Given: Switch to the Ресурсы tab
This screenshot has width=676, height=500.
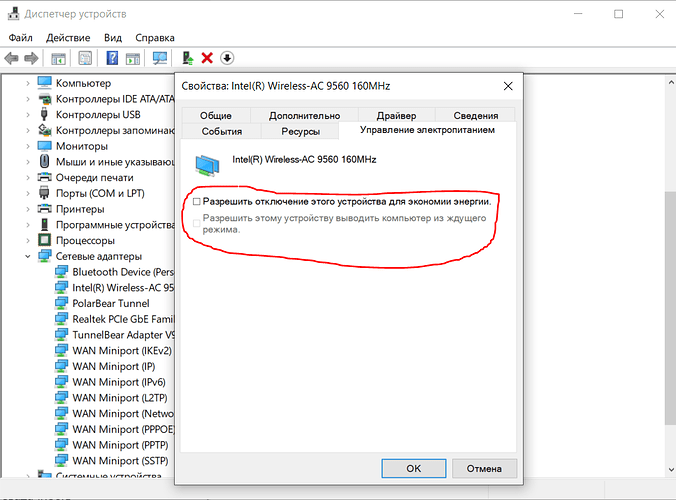Looking at the screenshot, I should (x=300, y=131).
